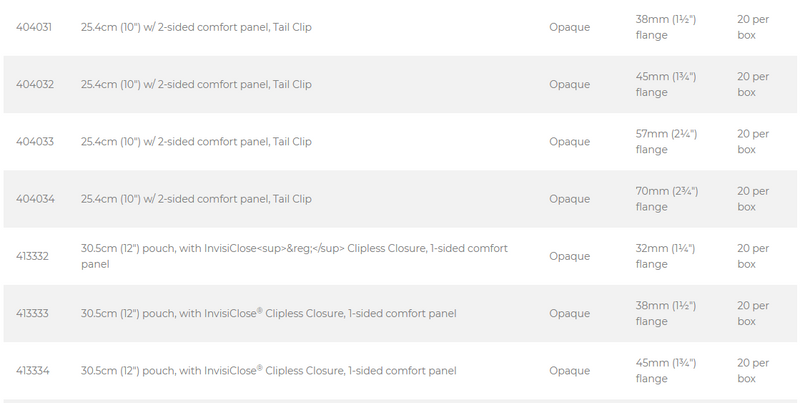Click the InvisiClose description for 413332
The image size is (800, 403).
294,256
